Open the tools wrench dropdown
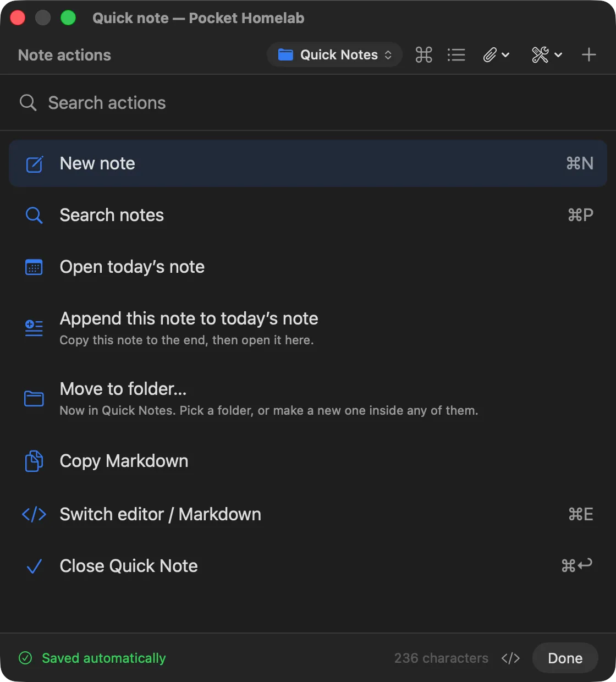This screenshot has height=682, width=616. point(547,55)
